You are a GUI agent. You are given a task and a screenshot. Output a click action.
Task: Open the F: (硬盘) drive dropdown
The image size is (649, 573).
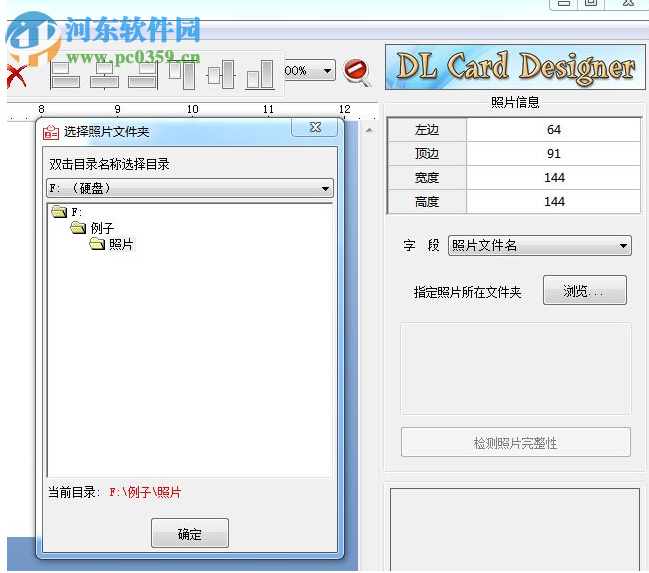pos(190,189)
